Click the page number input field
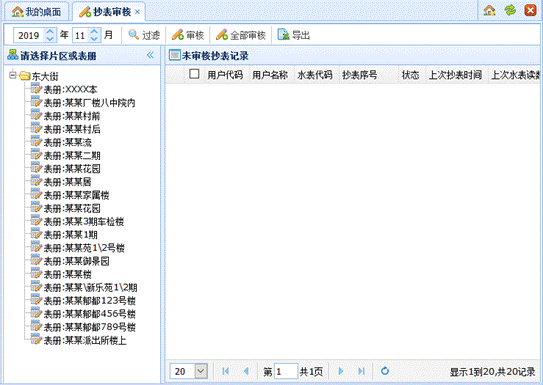 (x=286, y=371)
